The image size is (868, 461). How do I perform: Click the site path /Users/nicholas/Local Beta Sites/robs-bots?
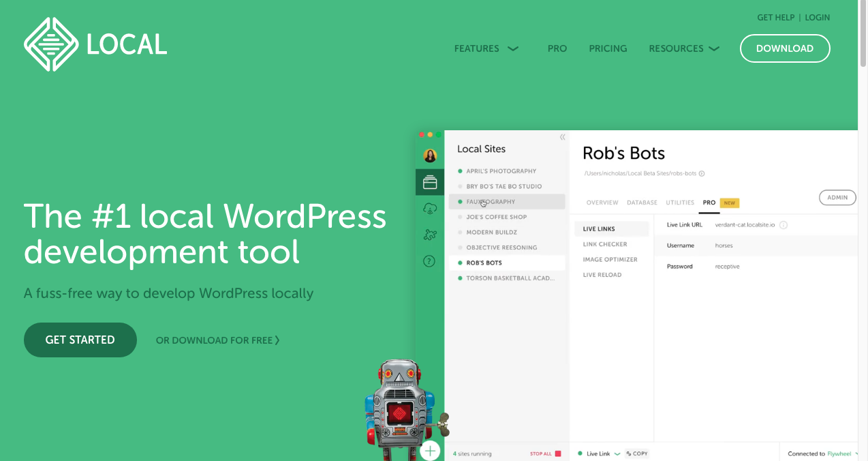640,174
